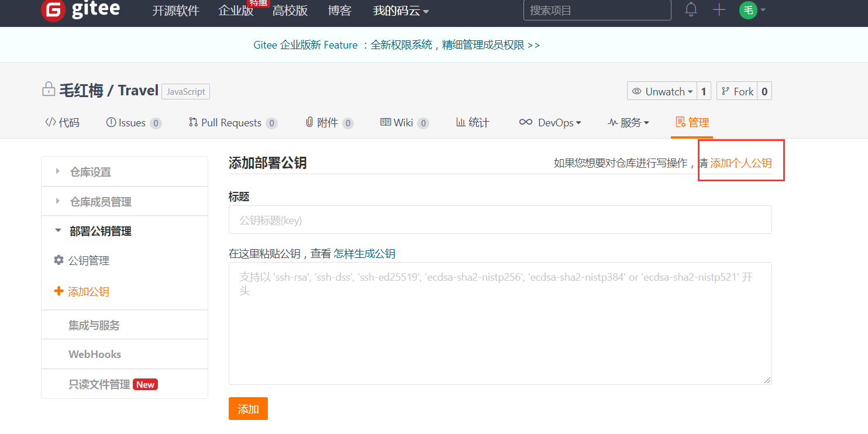The height and width of the screenshot is (434, 868).
Task: Collapse 部署公钥管理 section
Action: tap(125, 231)
